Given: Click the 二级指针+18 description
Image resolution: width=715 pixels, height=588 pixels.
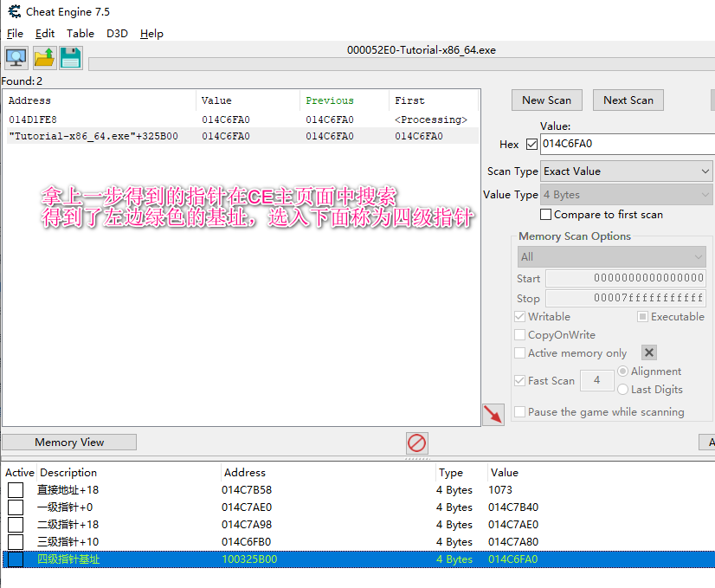Looking at the screenshot, I should click(68, 525).
